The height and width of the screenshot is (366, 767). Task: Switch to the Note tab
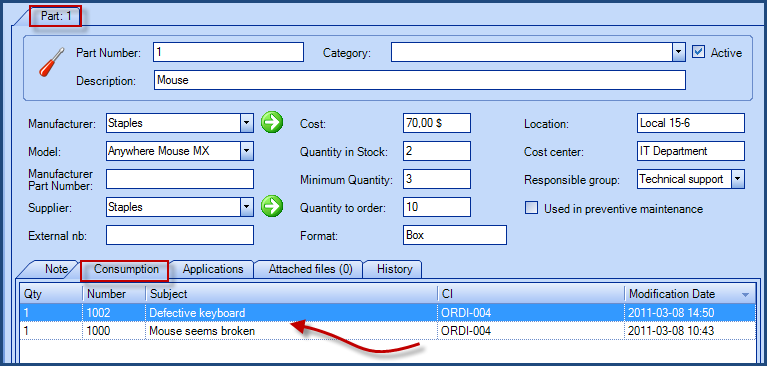point(56,269)
